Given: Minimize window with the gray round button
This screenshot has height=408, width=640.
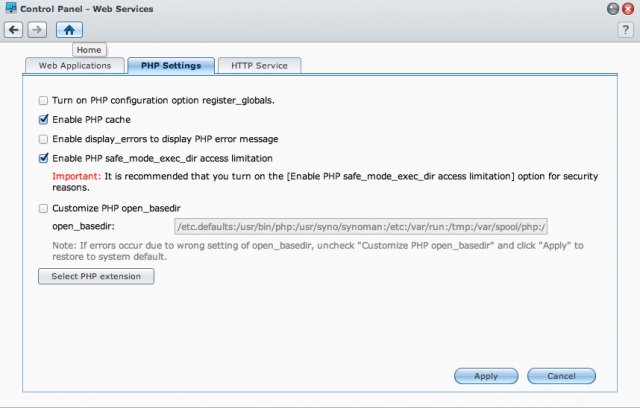Looking at the screenshot, I should tap(613, 9).
